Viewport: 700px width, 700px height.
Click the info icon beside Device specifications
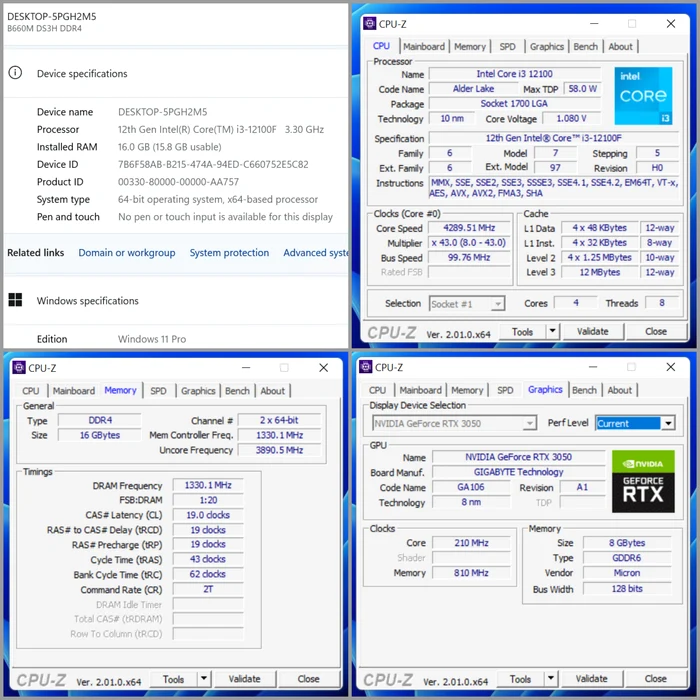point(15,73)
